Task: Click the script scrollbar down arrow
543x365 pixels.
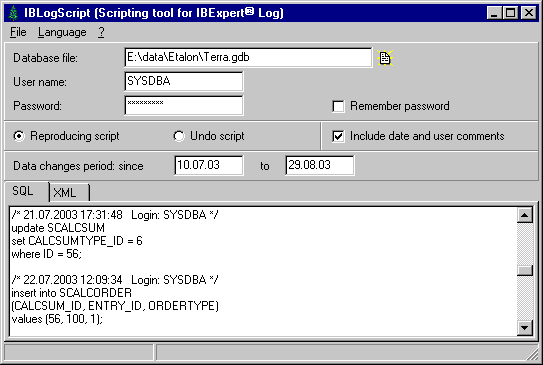Action: click(x=525, y=327)
